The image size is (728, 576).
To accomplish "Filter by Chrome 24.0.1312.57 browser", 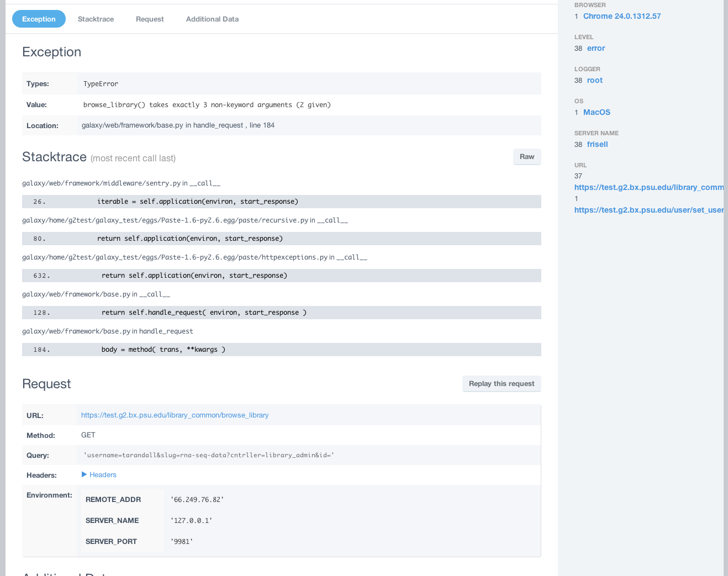I will pos(621,16).
